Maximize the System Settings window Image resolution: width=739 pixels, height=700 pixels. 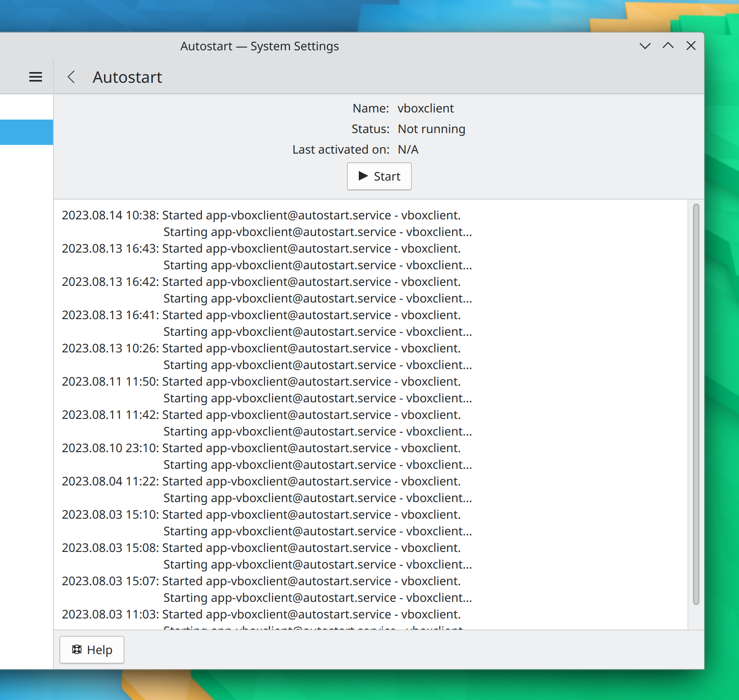(668, 46)
